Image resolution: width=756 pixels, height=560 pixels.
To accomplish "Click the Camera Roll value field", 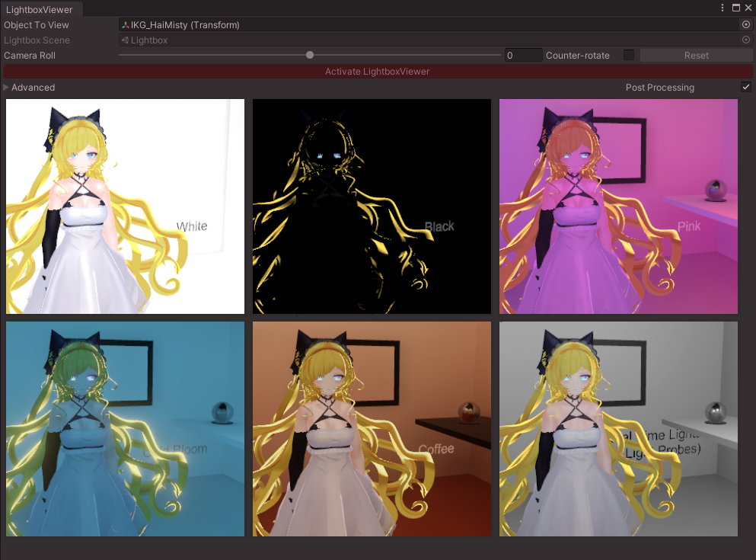I will [523, 55].
